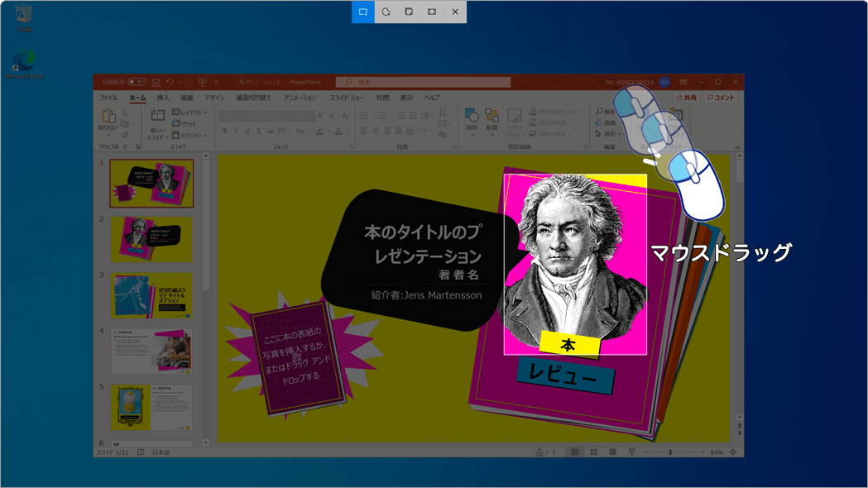The height and width of the screenshot is (488, 868).
Task: Switch to the 挿入 tab
Action: pos(163,98)
